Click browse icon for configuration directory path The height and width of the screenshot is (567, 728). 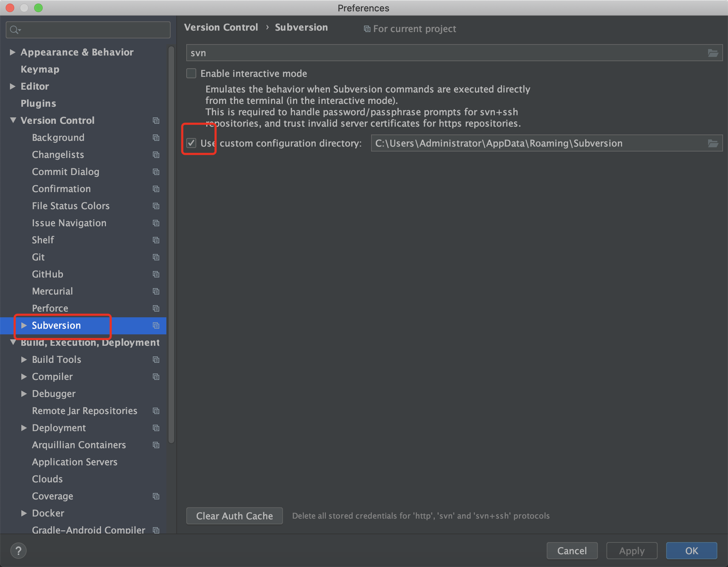coord(713,143)
